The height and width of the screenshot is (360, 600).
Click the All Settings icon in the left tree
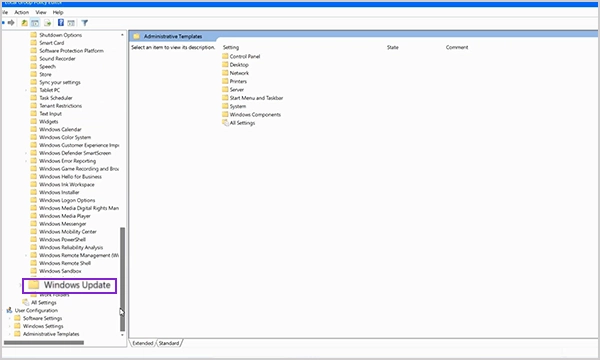coord(26,302)
